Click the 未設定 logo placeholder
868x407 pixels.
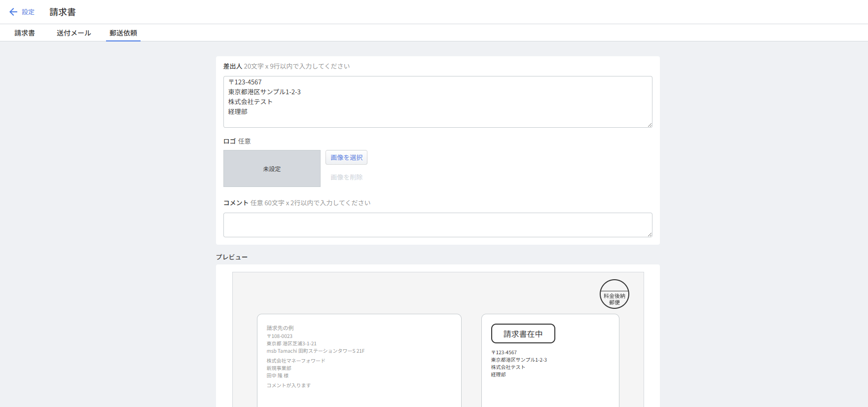click(272, 169)
